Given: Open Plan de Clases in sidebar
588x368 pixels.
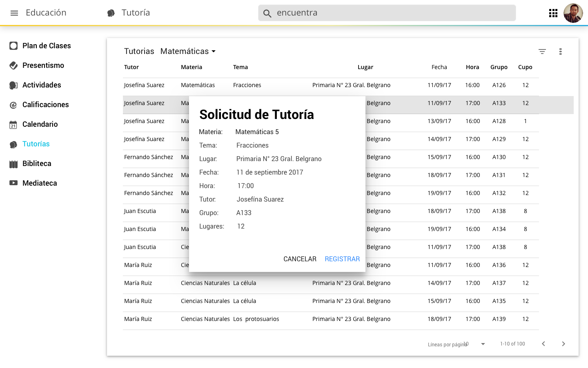Looking at the screenshot, I should (x=46, y=46).
